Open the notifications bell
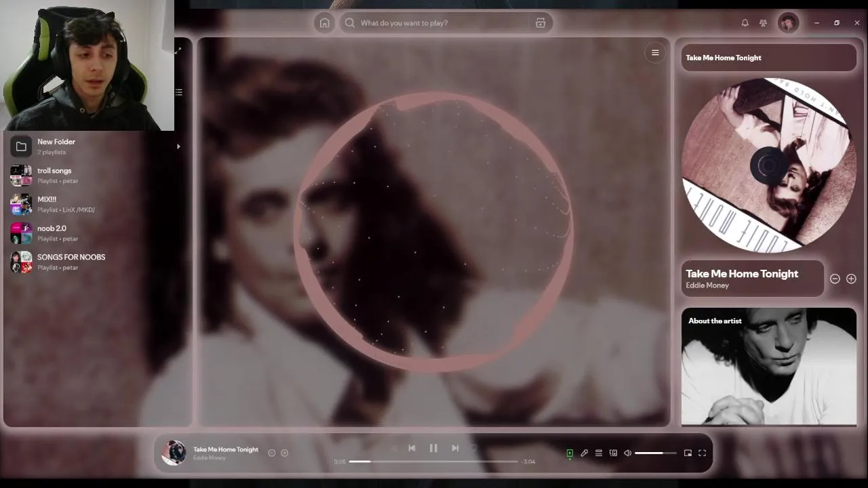 (745, 23)
